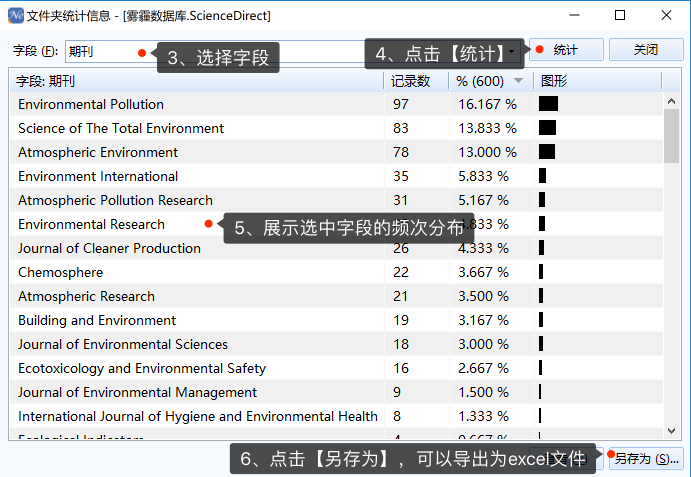Click the 图形 column header
The width and height of the screenshot is (691, 477).
pyautogui.click(x=597, y=81)
